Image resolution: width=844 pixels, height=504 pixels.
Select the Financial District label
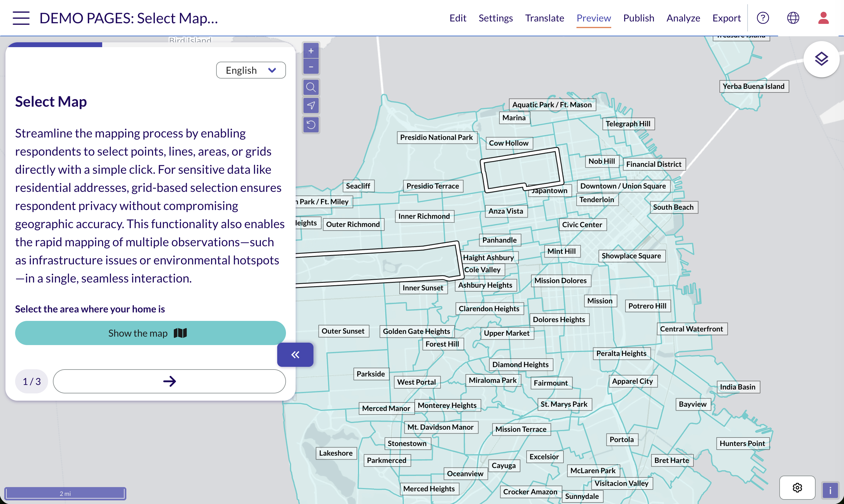654,164
